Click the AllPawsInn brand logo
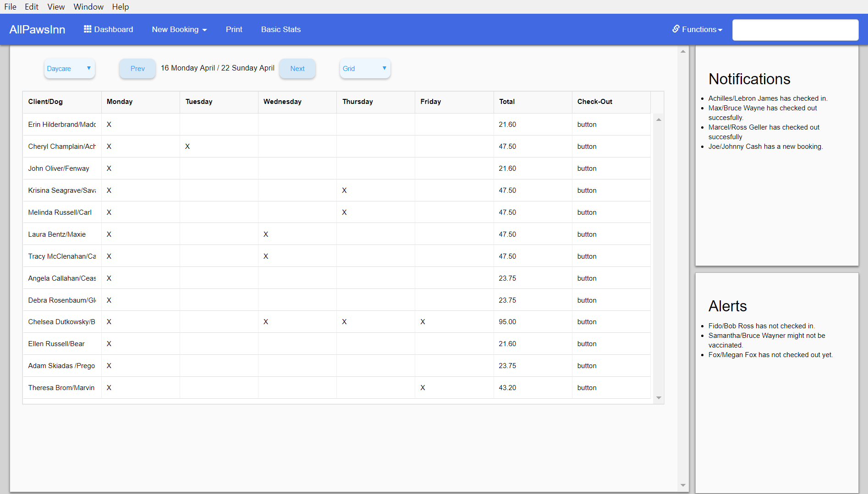 (37, 29)
